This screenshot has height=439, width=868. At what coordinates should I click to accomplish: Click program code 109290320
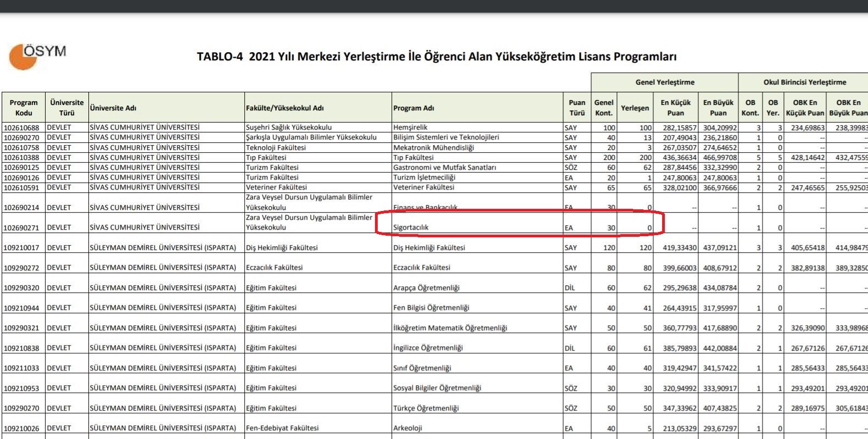point(21,288)
